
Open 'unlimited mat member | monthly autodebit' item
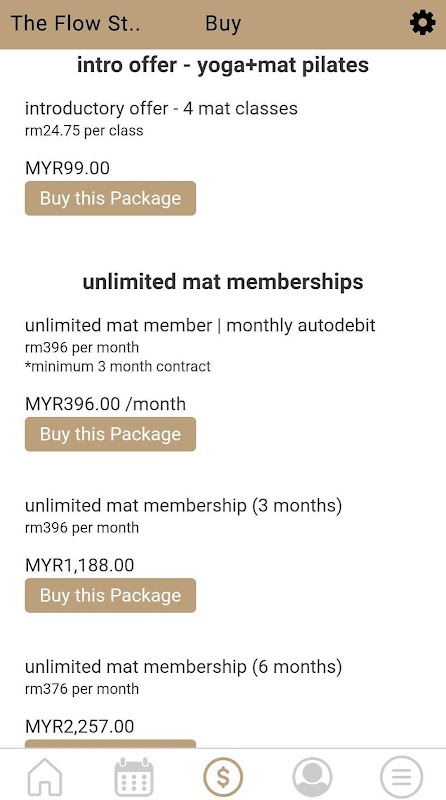click(x=200, y=325)
